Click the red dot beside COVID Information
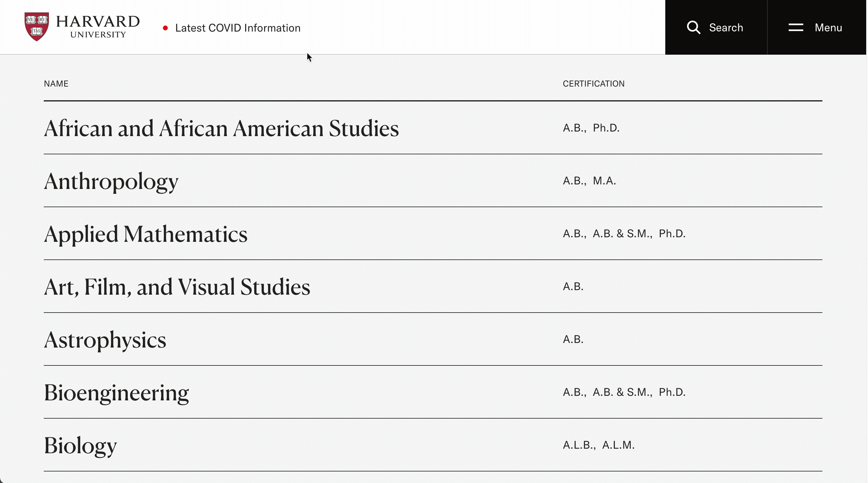868x483 pixels. [x=165, y=28]
